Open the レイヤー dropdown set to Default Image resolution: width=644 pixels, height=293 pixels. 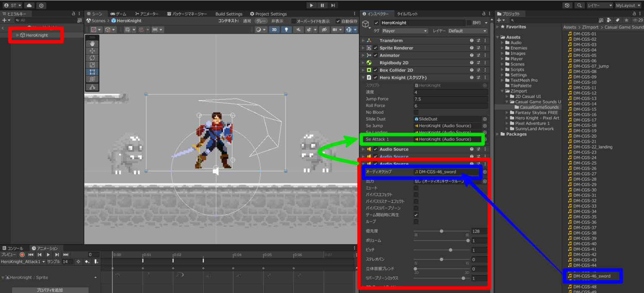(x=467, y=31)
